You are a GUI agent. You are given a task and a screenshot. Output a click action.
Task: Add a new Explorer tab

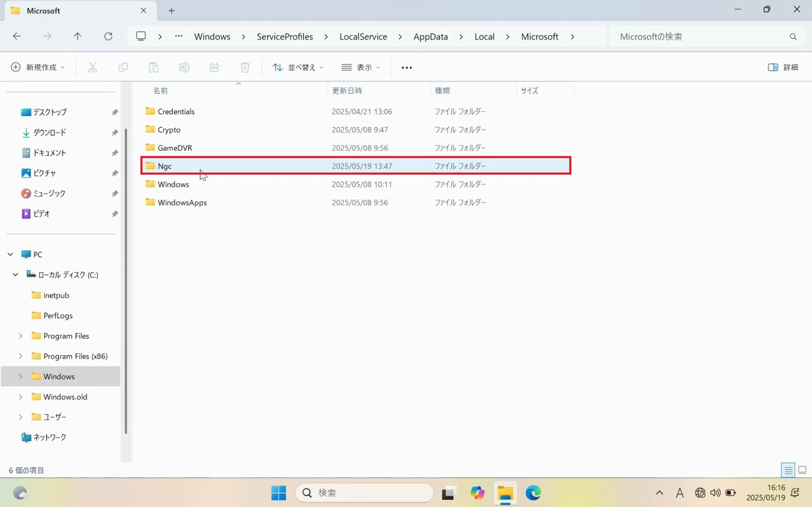171,11
